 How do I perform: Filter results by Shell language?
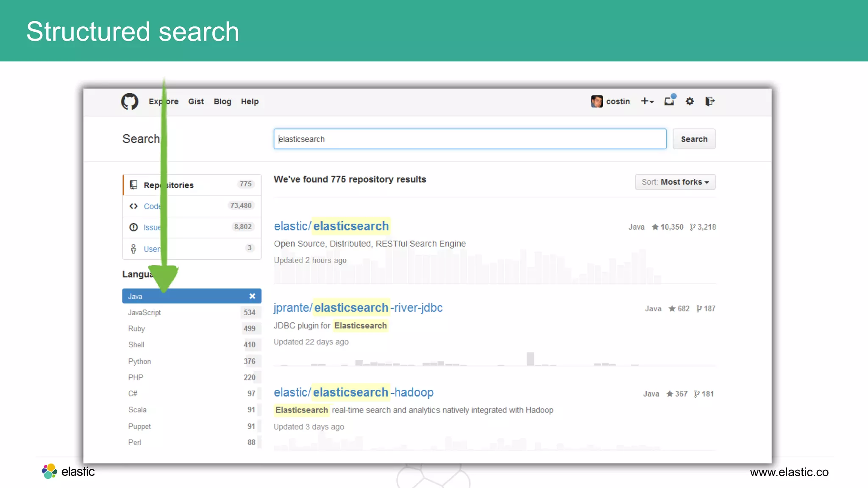[192, 344]
